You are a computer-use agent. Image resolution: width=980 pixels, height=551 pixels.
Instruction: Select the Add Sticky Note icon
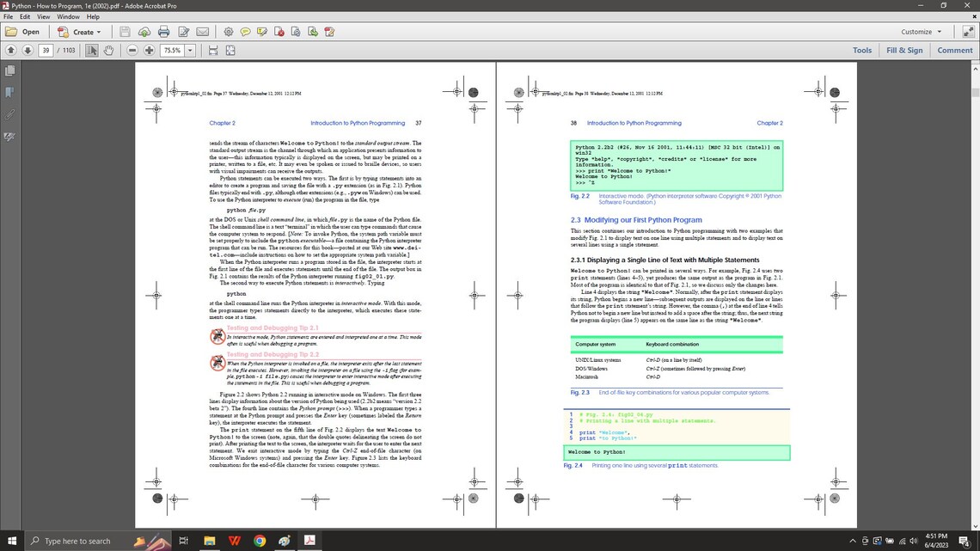[x=246, y=32]
